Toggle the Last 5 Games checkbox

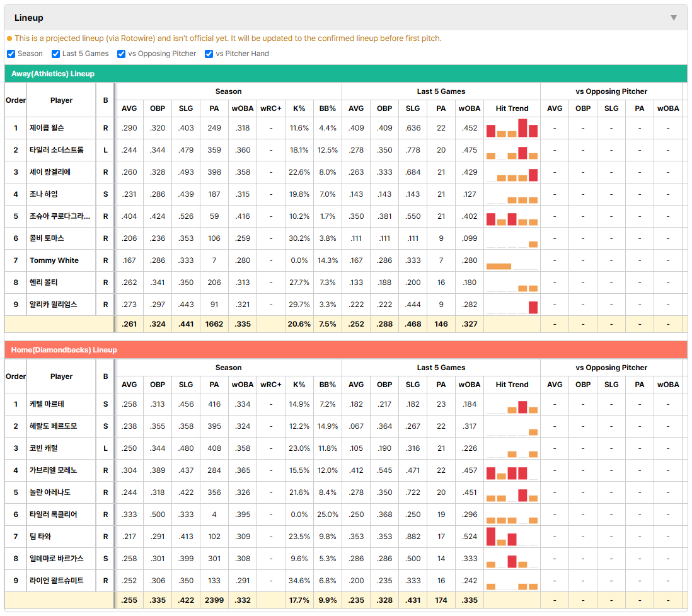55,54
